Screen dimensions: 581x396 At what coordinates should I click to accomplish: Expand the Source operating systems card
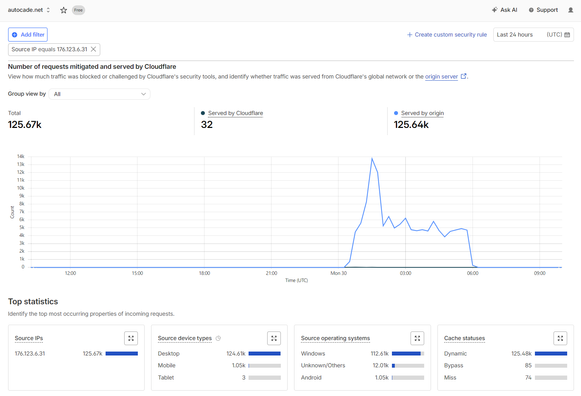coord(417,338)
